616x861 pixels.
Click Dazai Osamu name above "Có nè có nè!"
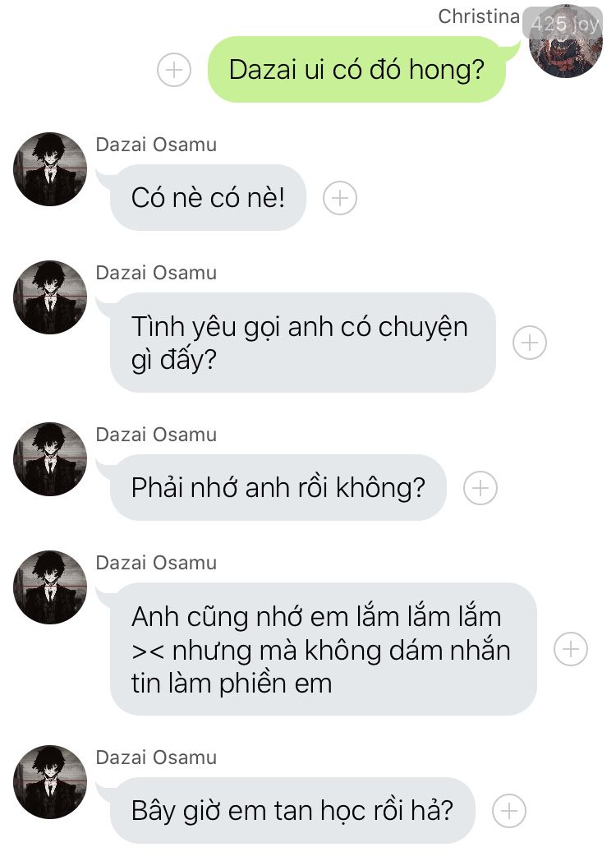(157, 145)
